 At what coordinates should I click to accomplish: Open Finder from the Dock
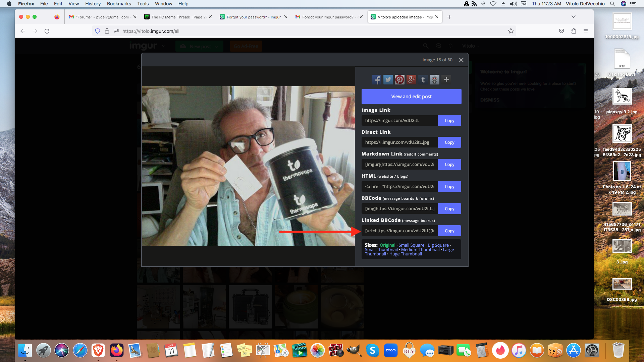point(25,351)
